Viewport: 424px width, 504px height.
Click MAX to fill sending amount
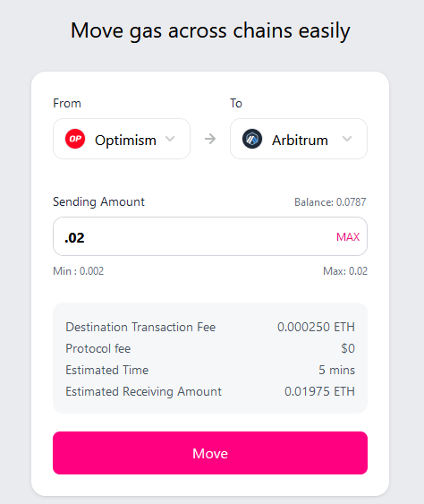tap(348, 237)
